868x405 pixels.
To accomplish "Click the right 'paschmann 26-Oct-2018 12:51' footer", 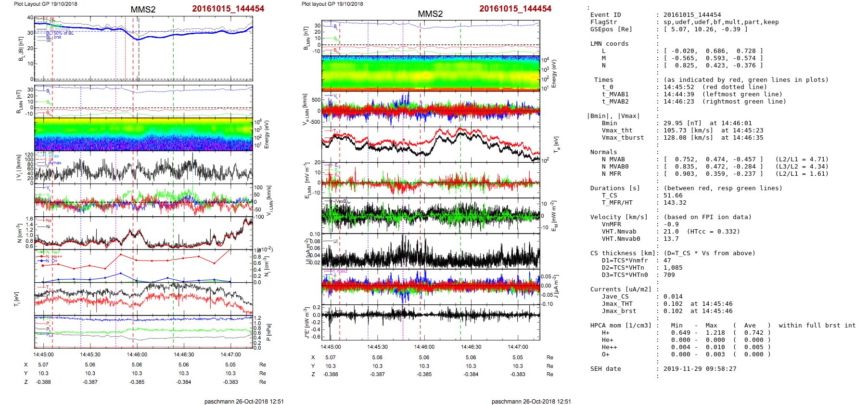I will click(x=531, y=401).
